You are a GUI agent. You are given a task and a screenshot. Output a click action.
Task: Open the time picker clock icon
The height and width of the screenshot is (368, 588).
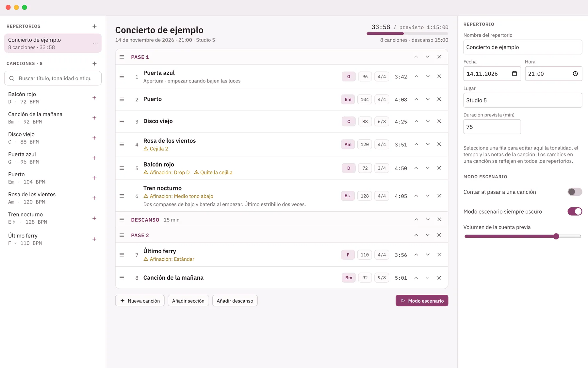pyautogui.click(x=575, y=74)
